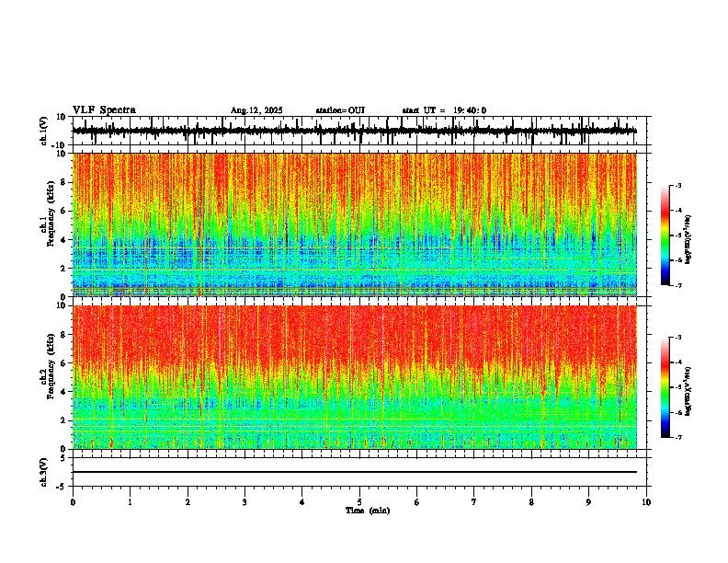Click the "-7" label on ch.1 colorbar

click(x=678, y=285)
